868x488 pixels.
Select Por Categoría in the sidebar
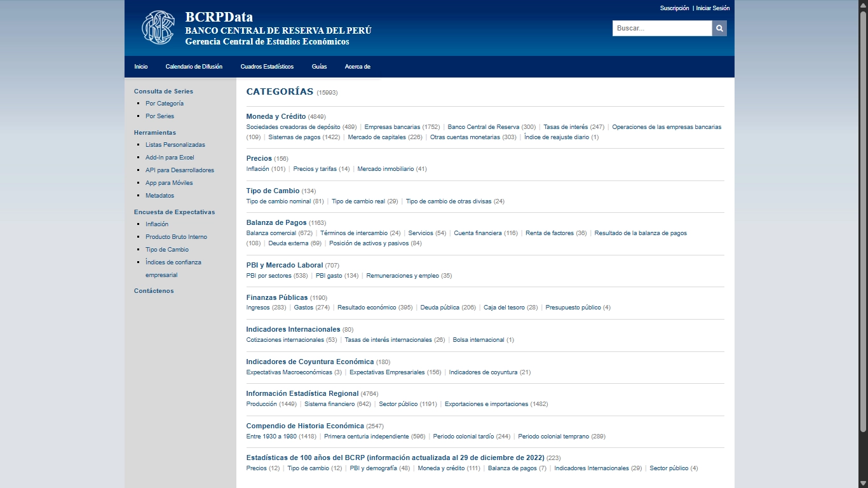click(164, 104)
